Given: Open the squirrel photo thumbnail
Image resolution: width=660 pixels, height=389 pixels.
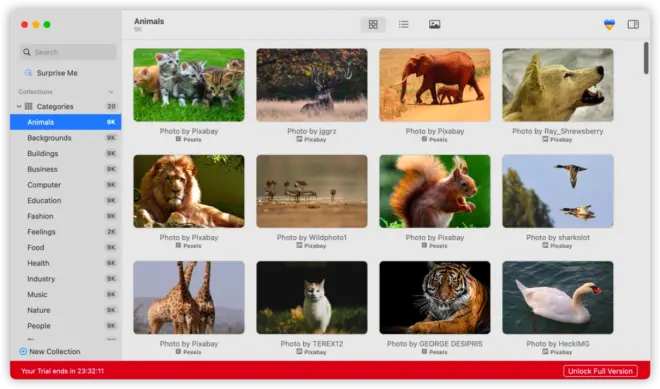Looking at the screenshot, I should coord(435,191).
